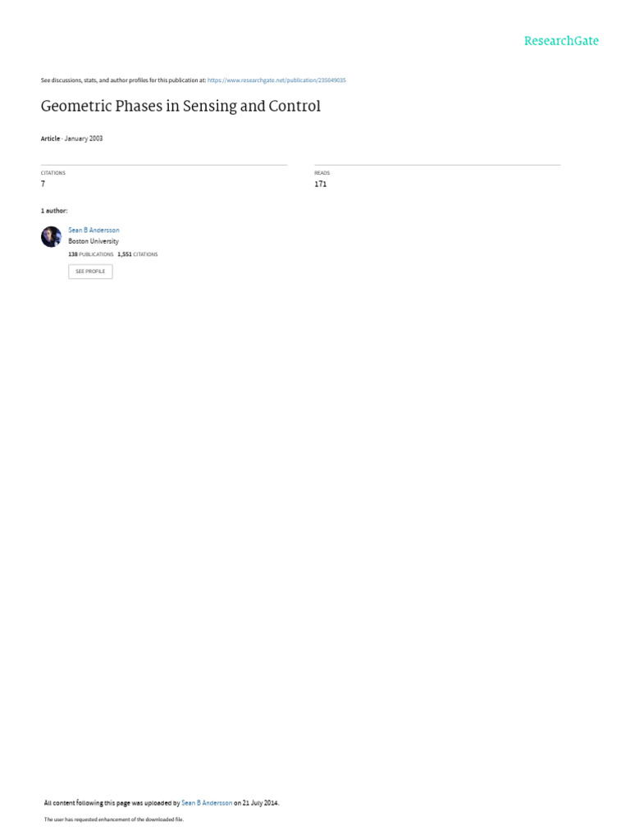Viewport: 630px width, 840px height.
Task: Click the 21 July 2014 upload date
Action: point(260,803)
